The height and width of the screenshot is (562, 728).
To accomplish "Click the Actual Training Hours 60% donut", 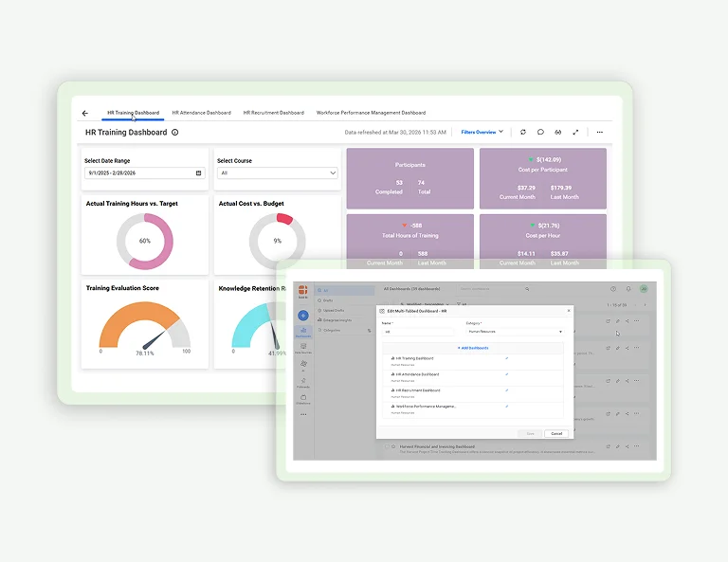I will 145,242.
